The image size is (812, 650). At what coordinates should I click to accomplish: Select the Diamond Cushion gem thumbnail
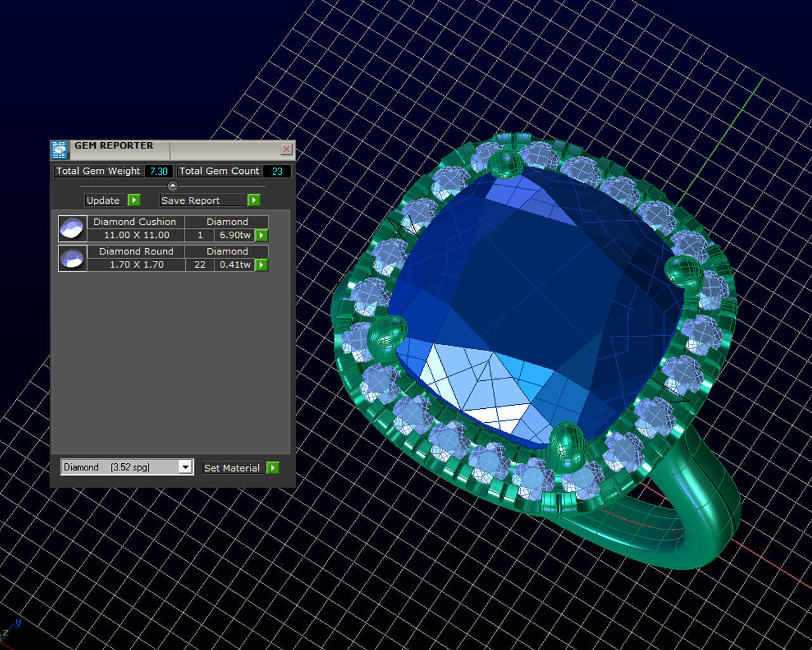(72, 229)
